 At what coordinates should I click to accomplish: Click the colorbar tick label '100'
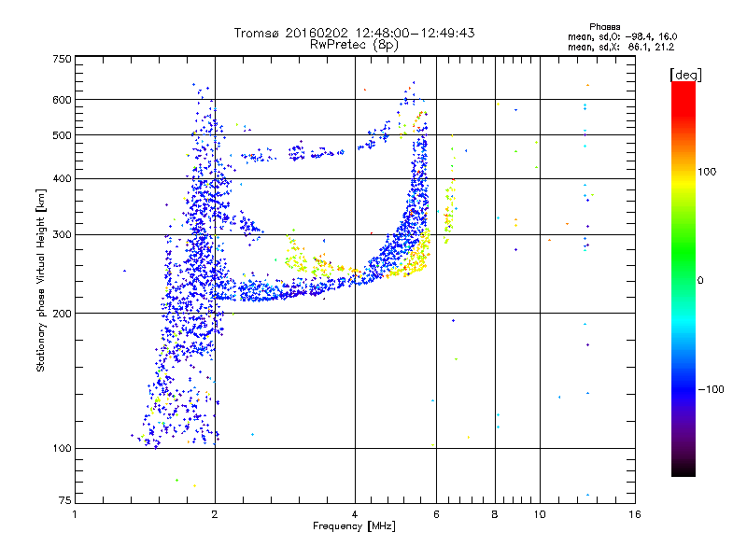tap(707, 172)
